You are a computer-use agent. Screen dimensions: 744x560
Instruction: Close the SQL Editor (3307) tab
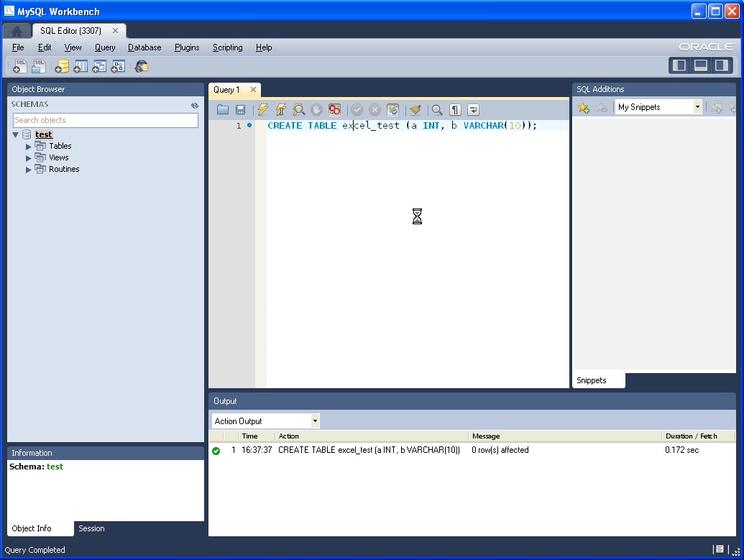pos(115,31)
